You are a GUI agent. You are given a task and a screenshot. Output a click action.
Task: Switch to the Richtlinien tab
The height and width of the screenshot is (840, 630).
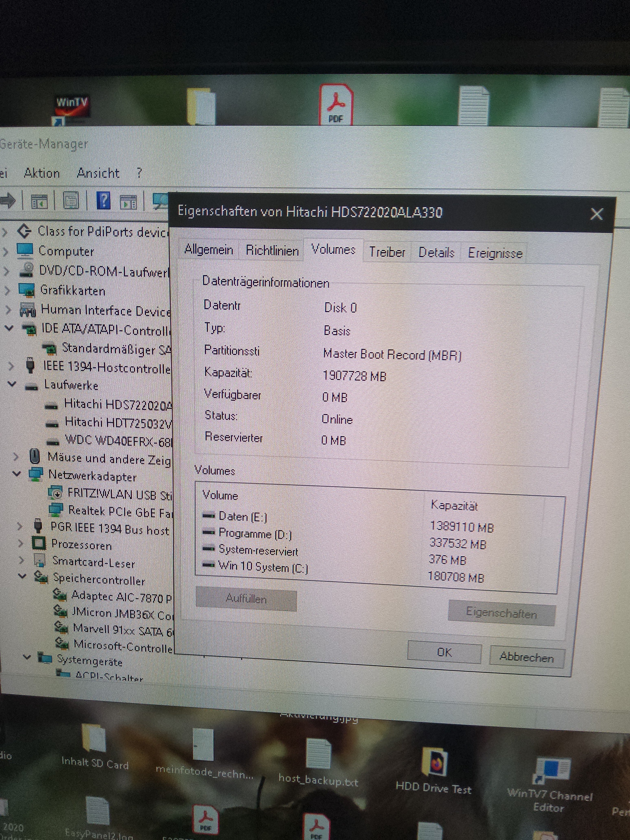(272, 251)
